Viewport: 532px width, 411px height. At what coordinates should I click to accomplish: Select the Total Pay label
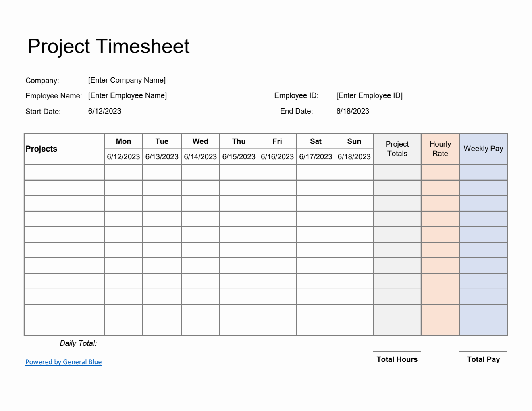pos(483,359)
